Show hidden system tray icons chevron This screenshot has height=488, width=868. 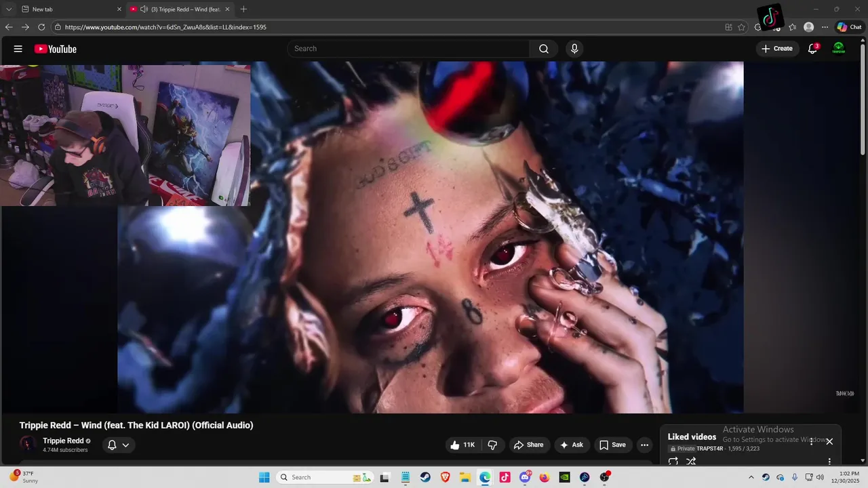[x=751, y=477]
